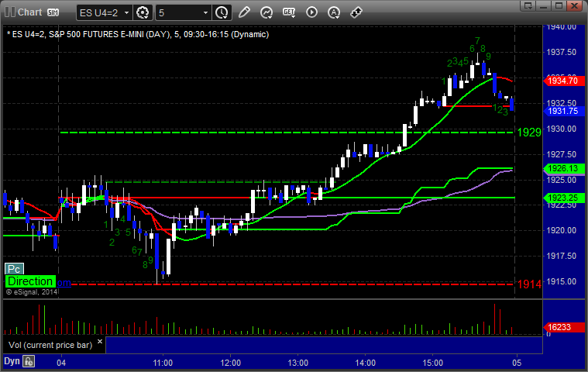This screenshot has height=372, width=588.
Task: Open the alerts circled-A icon menu
Action: pos(334,12)
